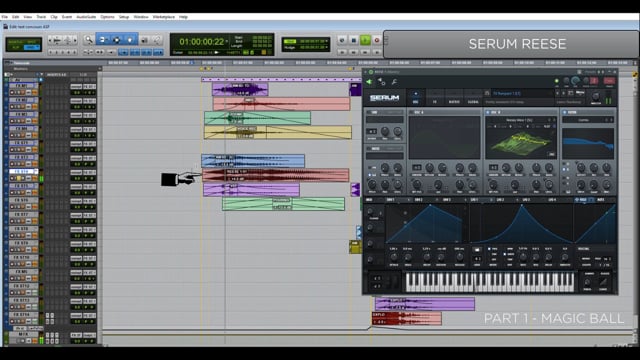Click the plugin gear routing icon
Image resolution: width=640 pixels, height=360 pixels.
(382, 82)
